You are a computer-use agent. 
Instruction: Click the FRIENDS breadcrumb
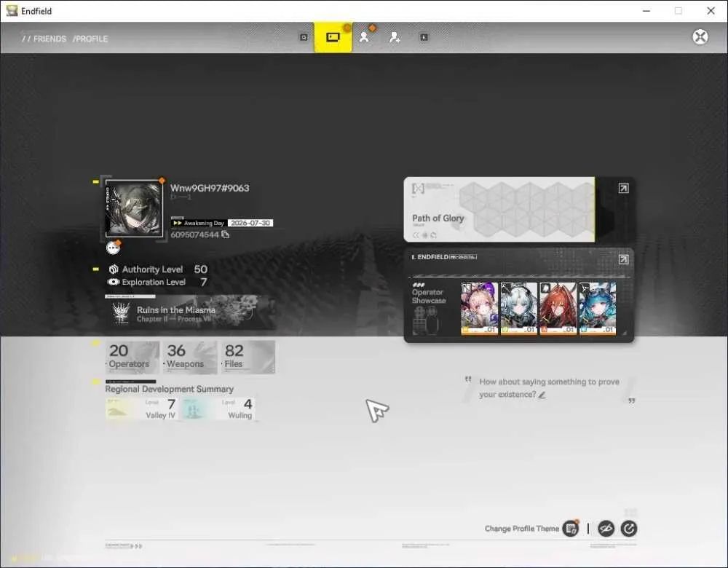[x=50, y=39]
